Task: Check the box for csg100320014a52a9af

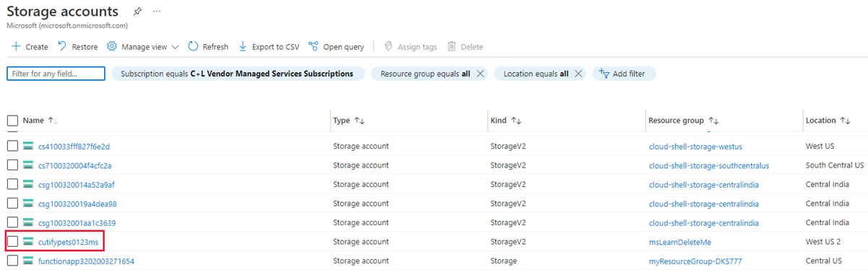Action: [x=12, y=185]
